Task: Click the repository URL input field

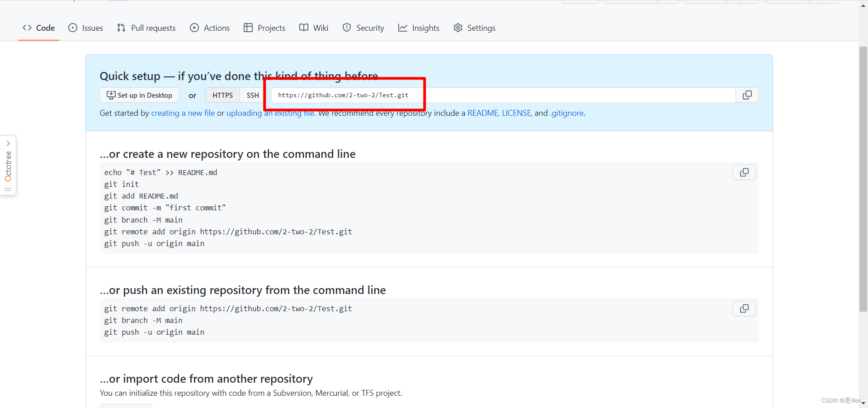Action: pos(503,95)
